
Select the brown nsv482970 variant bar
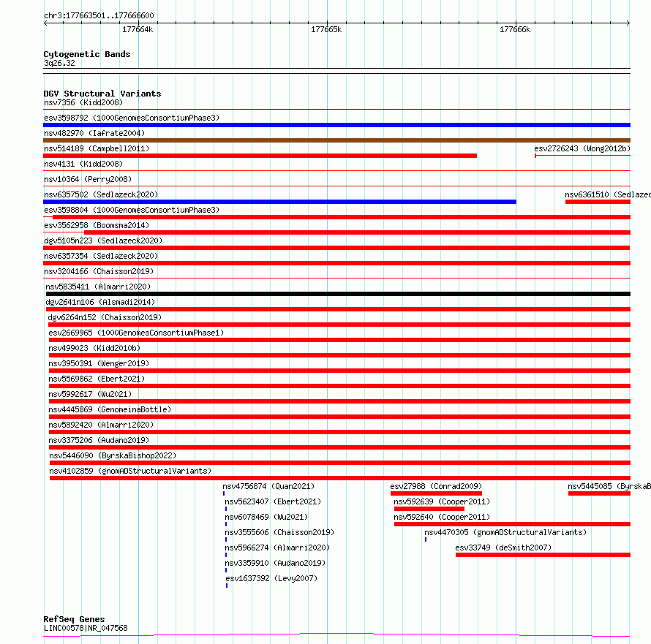coord(336,140)
